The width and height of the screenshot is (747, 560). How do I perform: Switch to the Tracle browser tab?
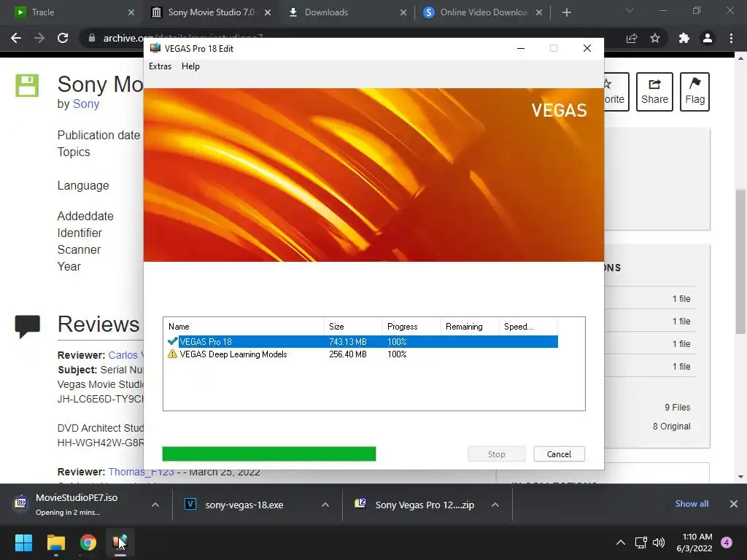71,12
